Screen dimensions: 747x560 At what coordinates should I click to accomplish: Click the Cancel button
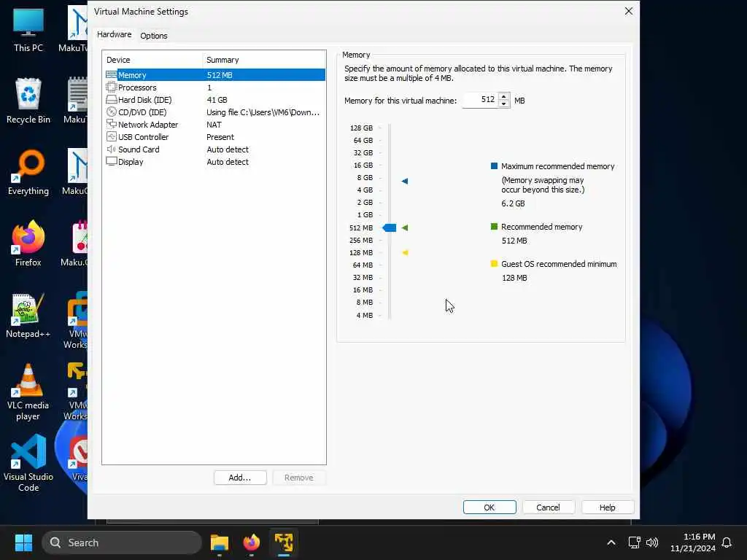coord(548,507)
